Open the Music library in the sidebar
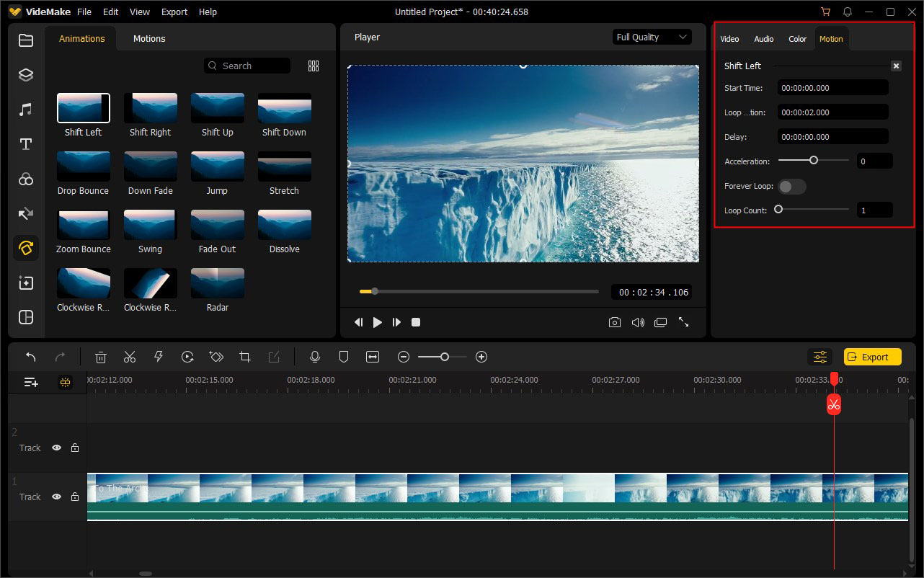 (26, 109)
